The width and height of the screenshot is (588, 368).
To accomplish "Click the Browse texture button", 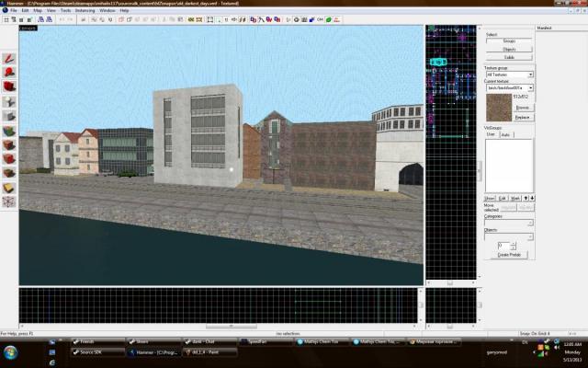I will point(522,108).
